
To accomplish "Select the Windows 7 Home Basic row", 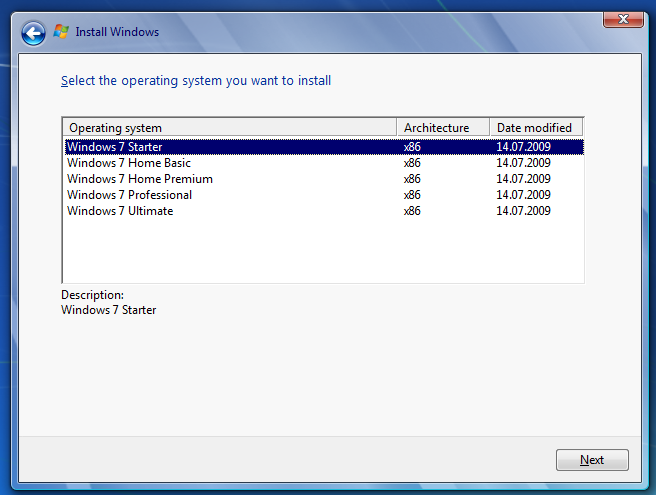I will pyautogui.click(x=324, y=163).
